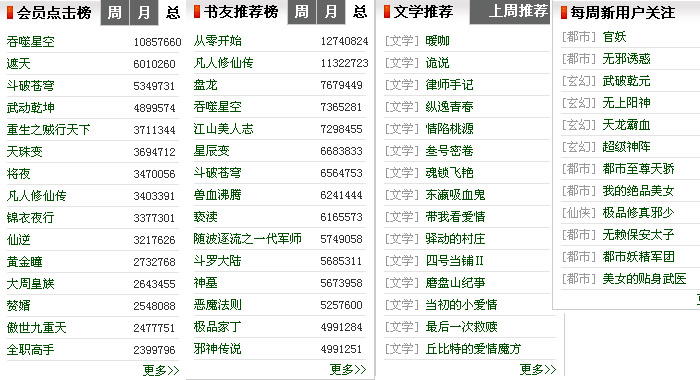Image resolution: width=700 pixels, height=380 pixels.
Task: Open 官妖 in 每周新用户关注
Action: [615, 37]
